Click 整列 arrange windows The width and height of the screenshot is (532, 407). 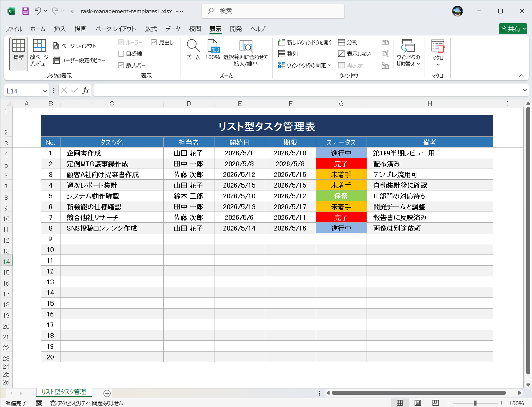coord(288,54)
